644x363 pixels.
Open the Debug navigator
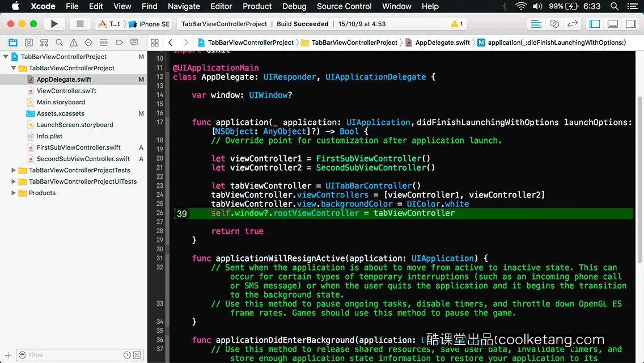coord(104,43)
